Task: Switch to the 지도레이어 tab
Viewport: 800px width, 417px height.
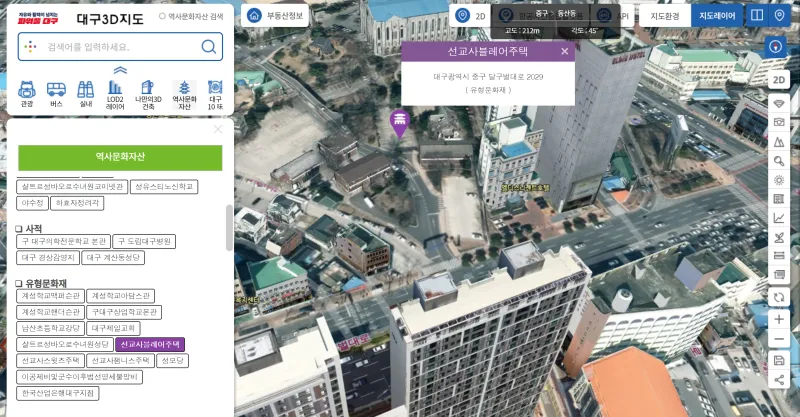Action: pos(716,16)
